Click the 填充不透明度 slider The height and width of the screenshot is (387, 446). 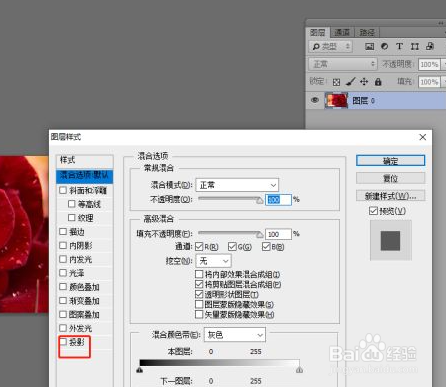coord(230,234)
